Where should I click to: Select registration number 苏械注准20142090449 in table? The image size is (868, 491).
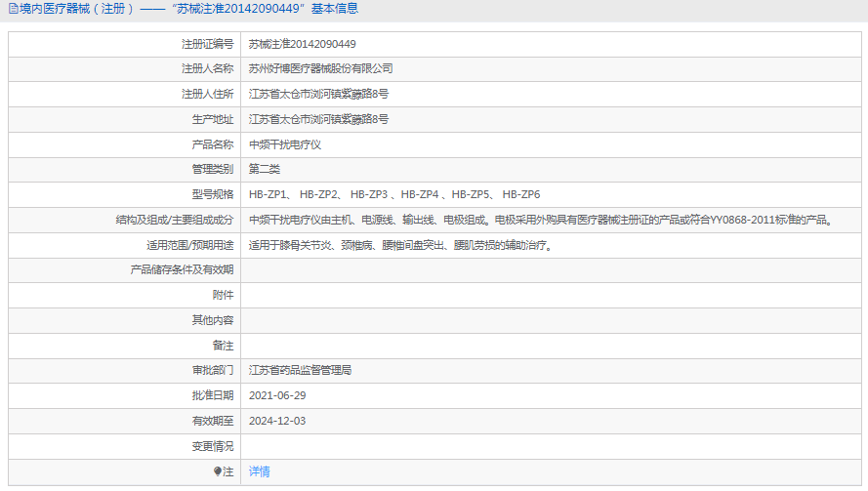(303, 44)
